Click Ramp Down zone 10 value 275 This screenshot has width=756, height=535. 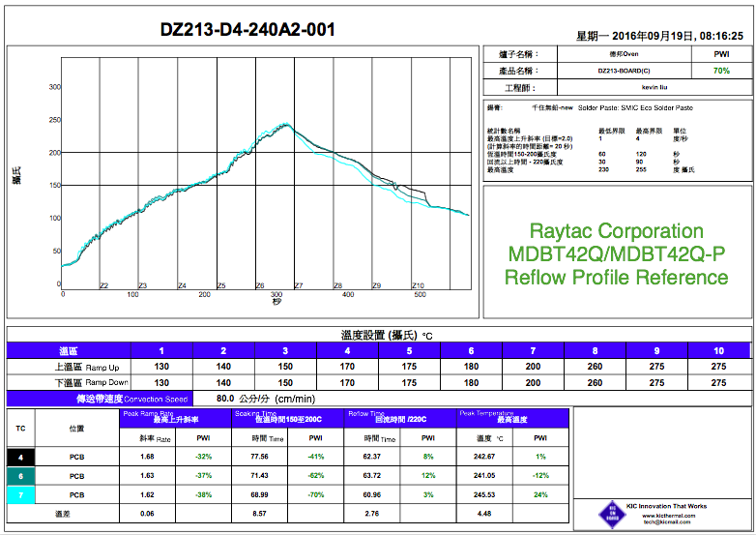(x=719, y=382)
